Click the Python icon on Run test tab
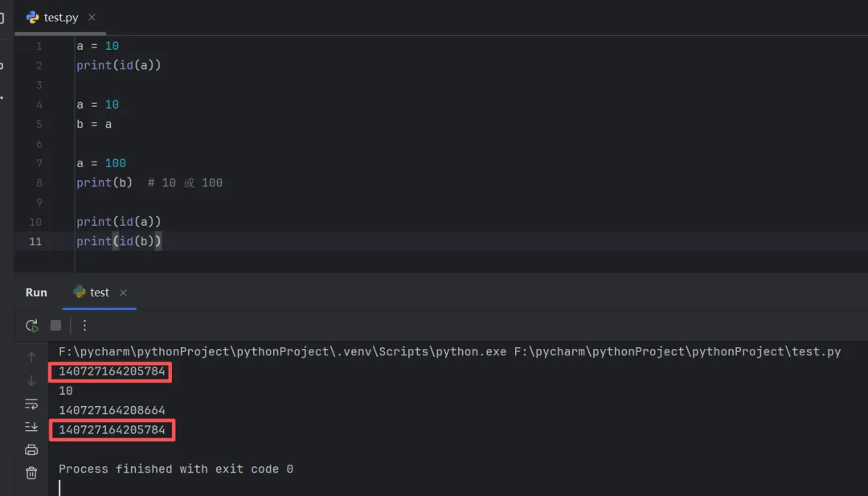Viewport: 868px width, 496px height. click(80, 293)
